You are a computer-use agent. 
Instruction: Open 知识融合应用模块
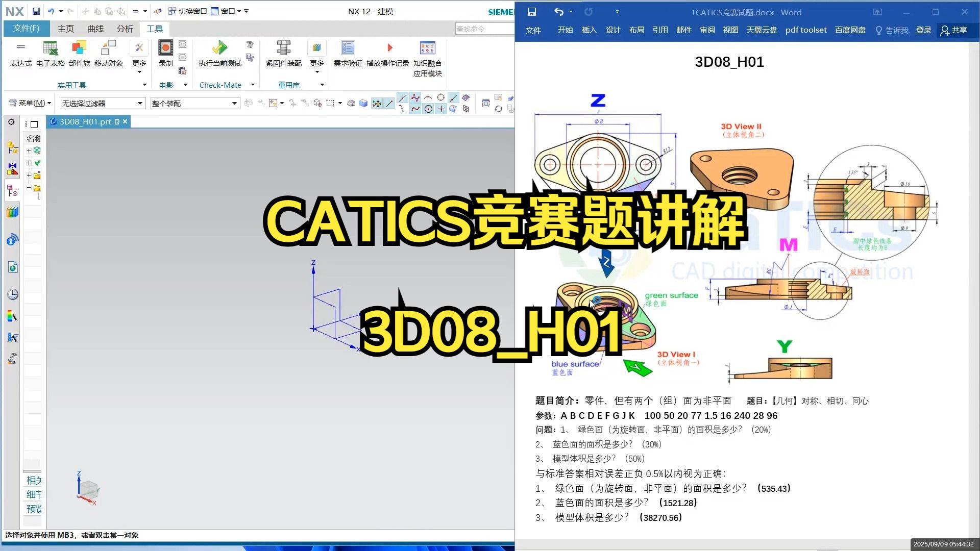pos(427,59)
